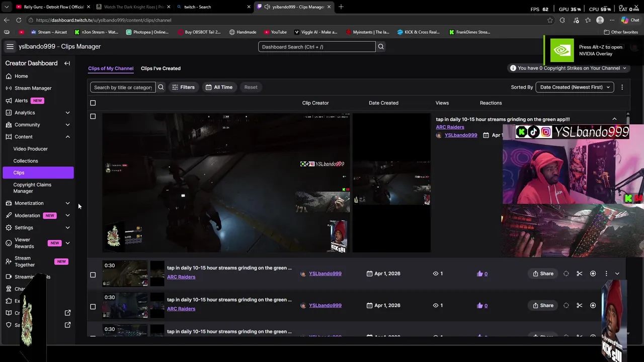The height and width of the screenshot is (362, 644).
Task: Open a new browser tab
Action: [x=341, y=7]
